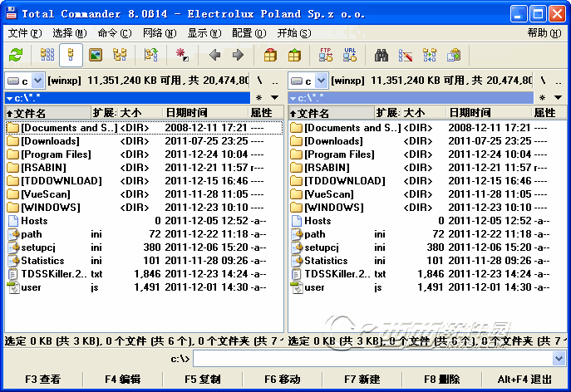This screenshot has width=571, height=392.
Task: Click the F7 新建 button
Action: point(362,380)
